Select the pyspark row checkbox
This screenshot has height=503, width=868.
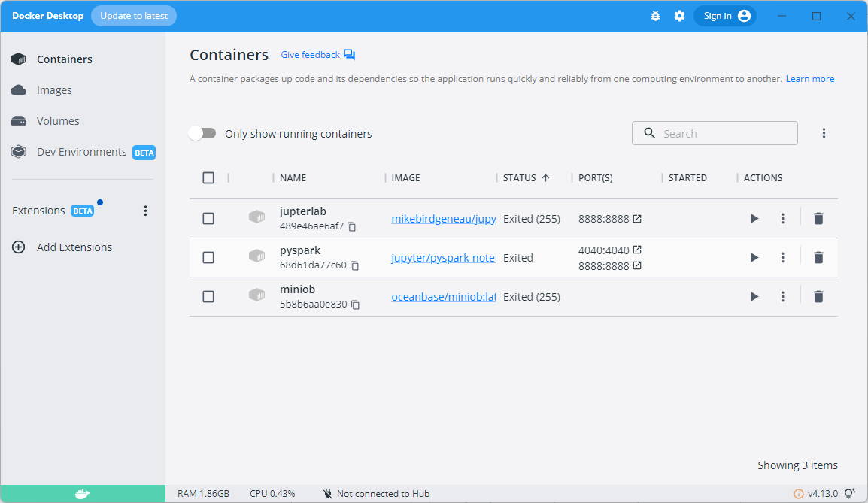(208, 257)
